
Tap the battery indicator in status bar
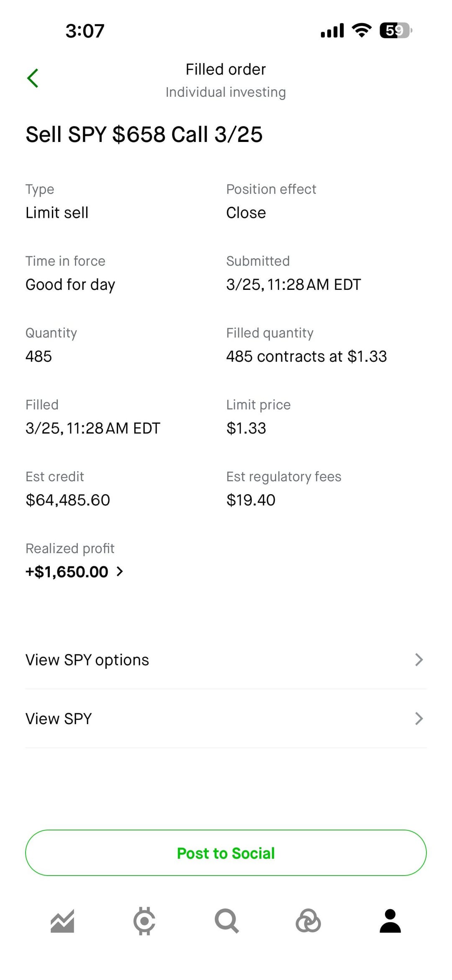(x=395, y=31)
